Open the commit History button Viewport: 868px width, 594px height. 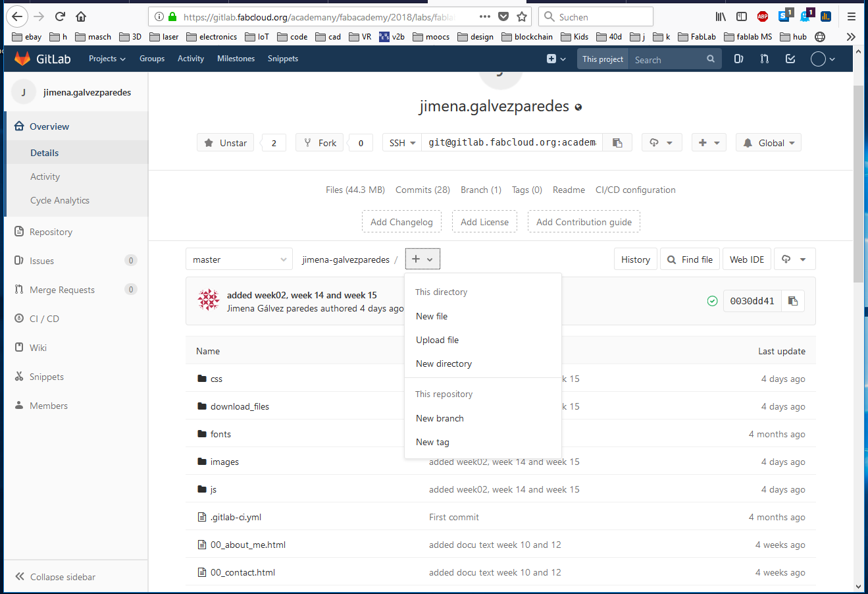[636, 259]
